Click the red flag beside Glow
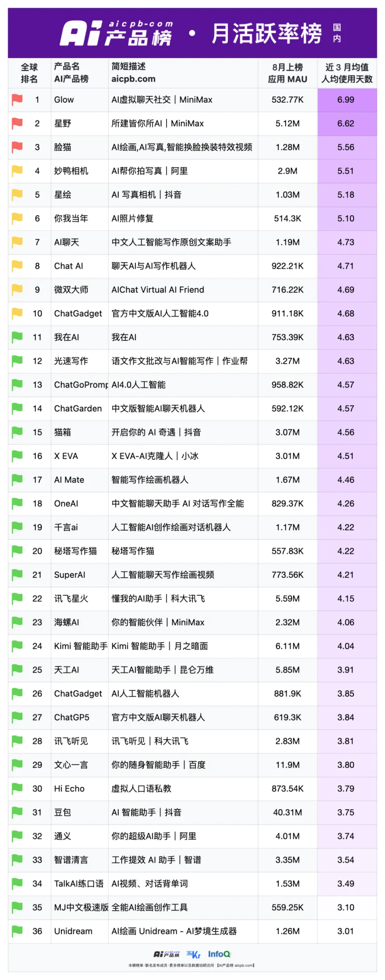 [17, 100]
